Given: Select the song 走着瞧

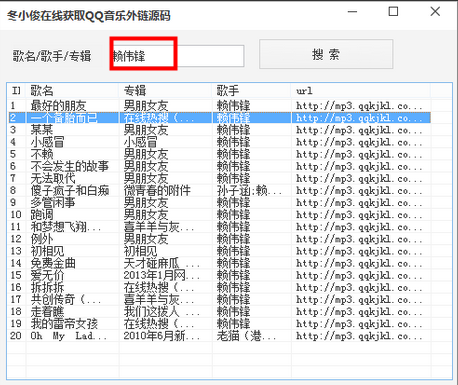Looking at the screenshot, I should [47, 311].
